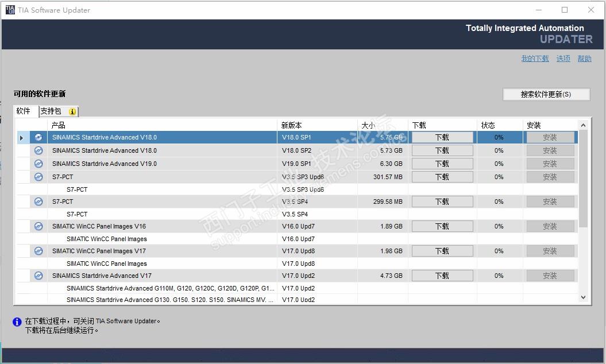Click the row pointer arrow of the selected row
The image size is (606, 364).
22,138
